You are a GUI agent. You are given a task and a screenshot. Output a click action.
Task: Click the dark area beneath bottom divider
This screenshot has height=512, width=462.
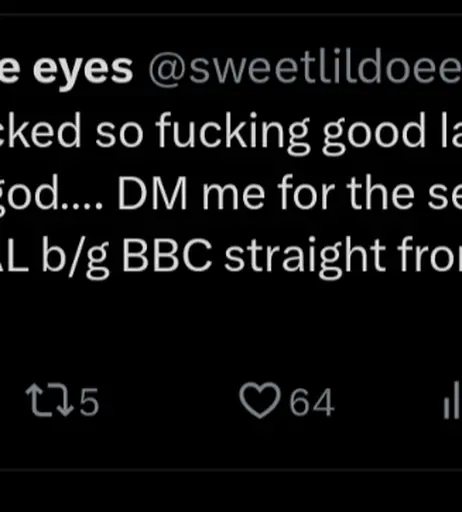(x=231, y=492)
